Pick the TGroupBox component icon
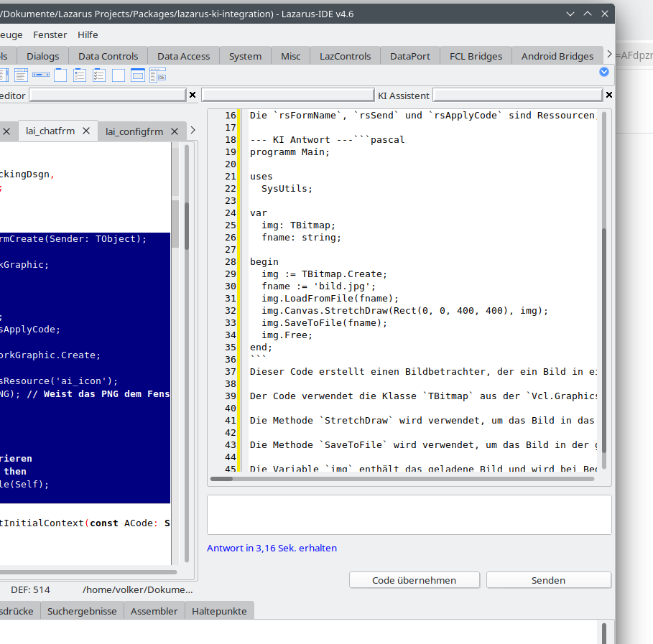The image size is (653, 644). tap(60, 75)
